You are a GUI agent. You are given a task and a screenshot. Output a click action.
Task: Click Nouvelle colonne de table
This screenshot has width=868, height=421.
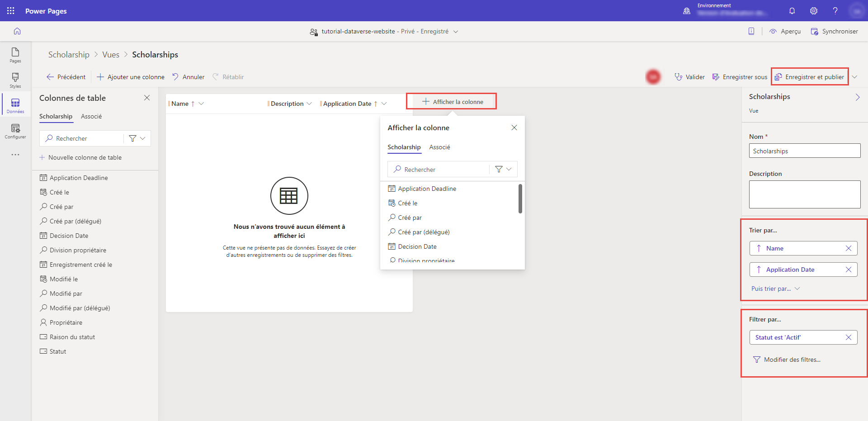click(80, 157)
